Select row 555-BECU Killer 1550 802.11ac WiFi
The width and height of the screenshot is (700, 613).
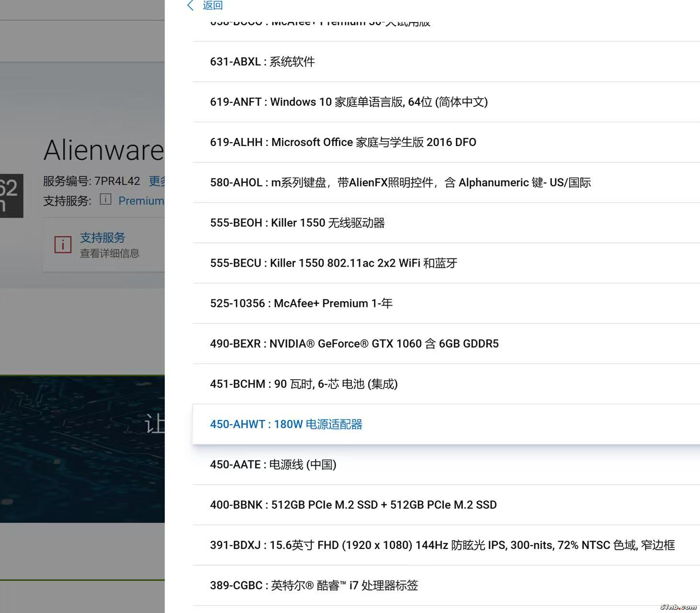446,263
